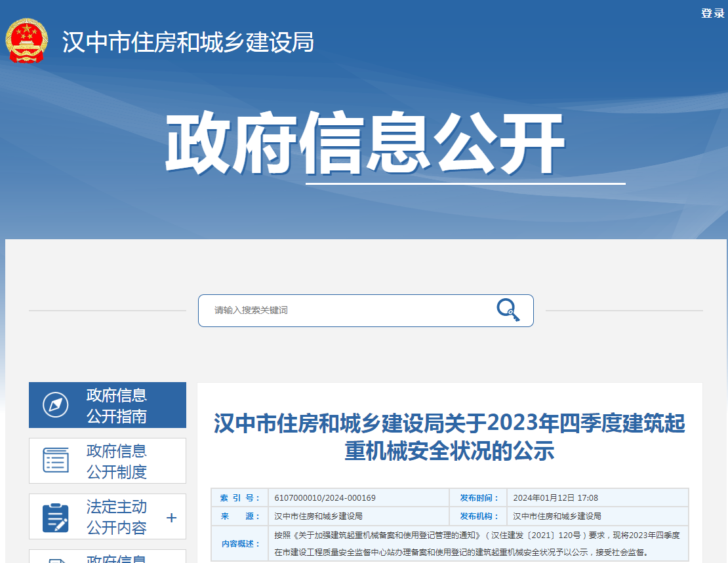Click the 发布时间 label cell
Screen dimensions: 728x563
(x=478, y=498)
